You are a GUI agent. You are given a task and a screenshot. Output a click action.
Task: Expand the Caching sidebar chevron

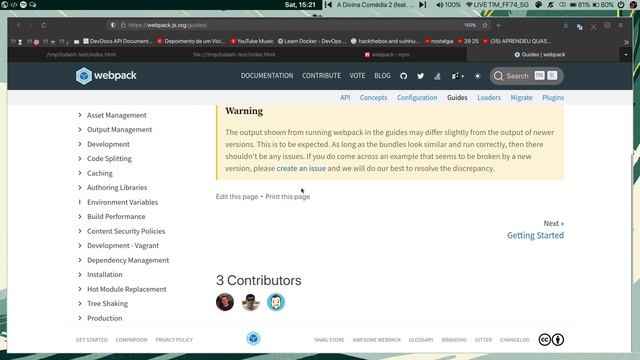80,173
